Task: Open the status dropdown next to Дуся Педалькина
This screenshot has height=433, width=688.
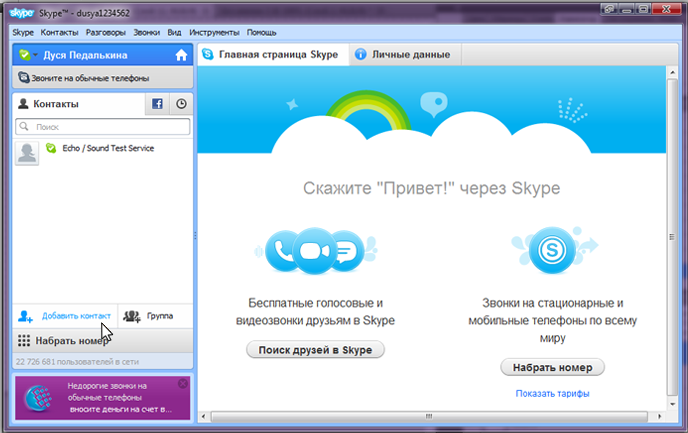Action: [x=35, y=56]
